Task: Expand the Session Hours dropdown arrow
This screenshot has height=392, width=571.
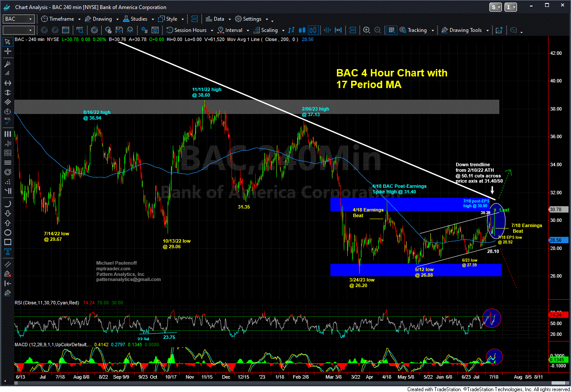Action: (212, 31)
